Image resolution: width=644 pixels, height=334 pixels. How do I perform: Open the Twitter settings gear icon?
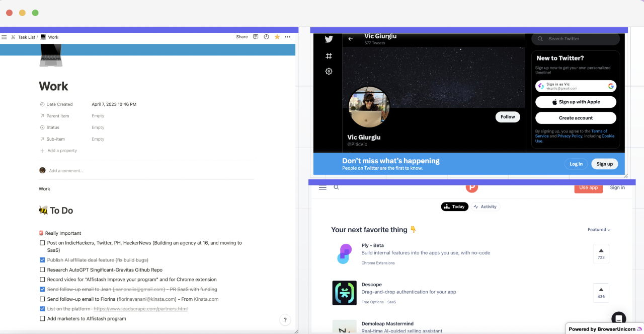[x=329, y=72]
